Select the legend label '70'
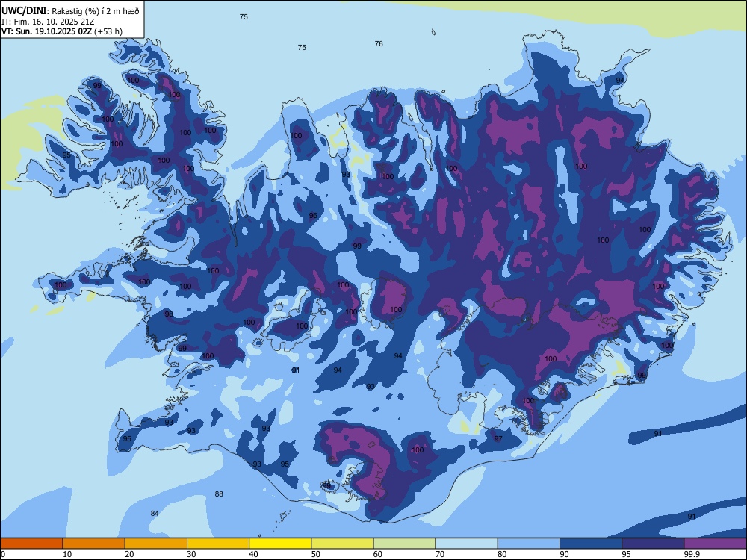Screen dimensions: 747x560 pyautogui.click(x=440, y=554)
